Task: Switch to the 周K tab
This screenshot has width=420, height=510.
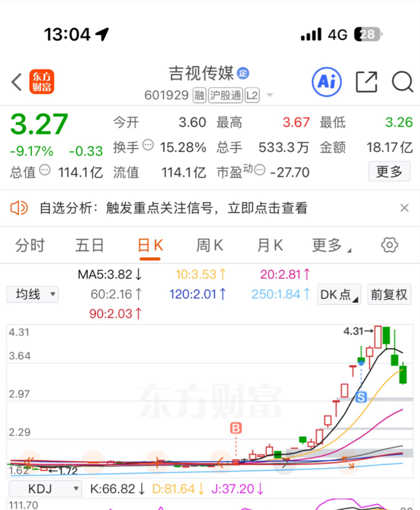Action: pos(210,245)
